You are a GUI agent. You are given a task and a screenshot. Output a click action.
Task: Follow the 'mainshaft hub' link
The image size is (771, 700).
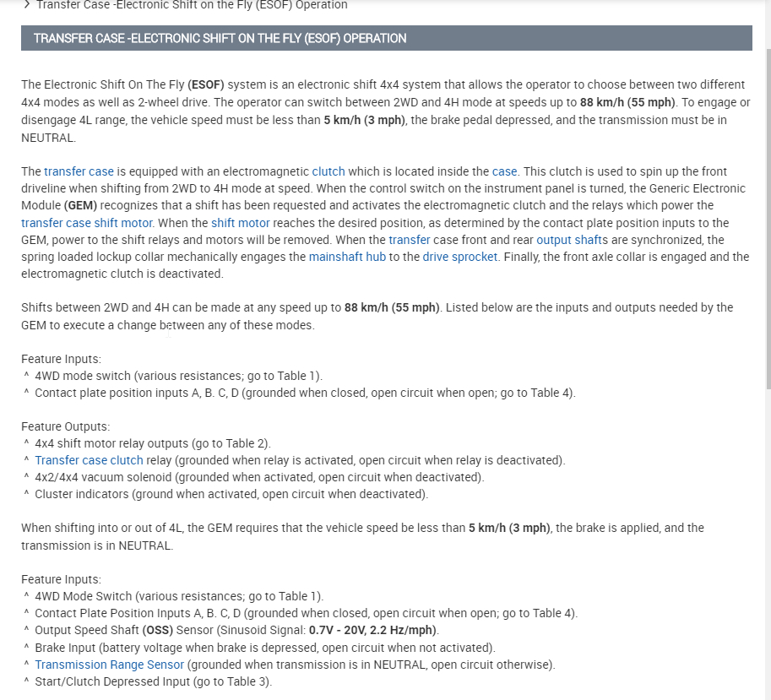347,257
